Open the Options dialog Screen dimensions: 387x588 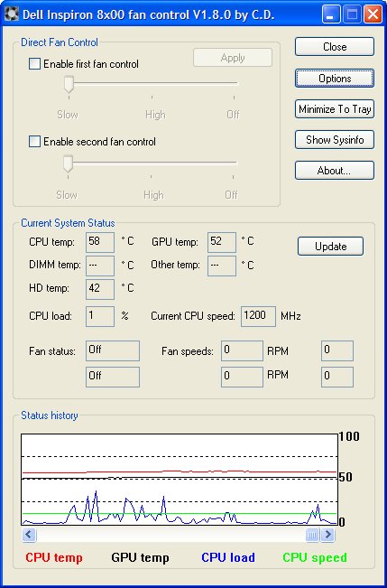click(x=335, y=79)
